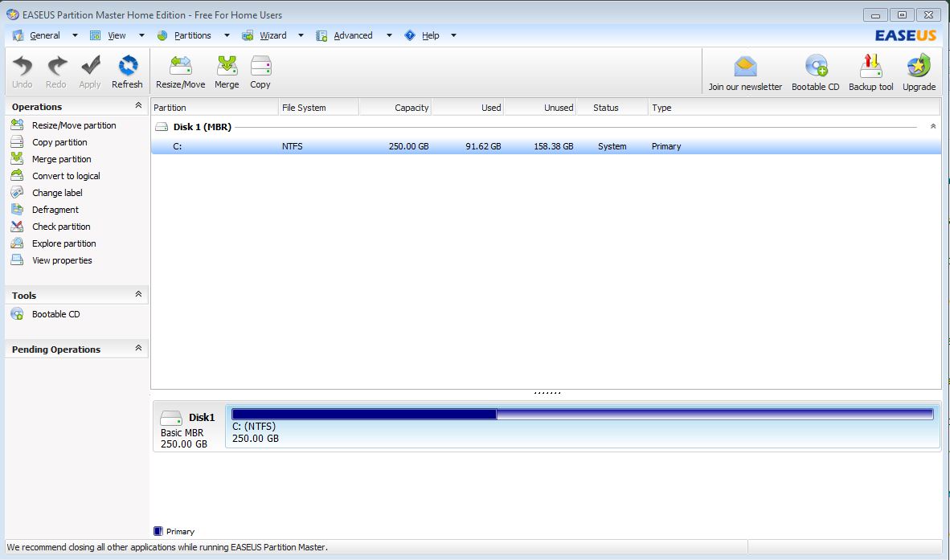This screenshot has width=950, height=560.
Task: Minimize the Partition Master window
Action: [x=875, y=15]
